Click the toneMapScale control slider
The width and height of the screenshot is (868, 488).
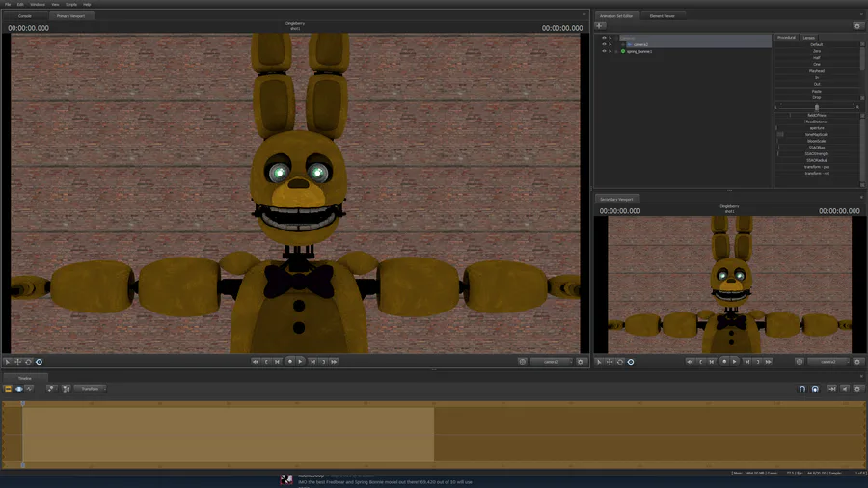point(817,134)
